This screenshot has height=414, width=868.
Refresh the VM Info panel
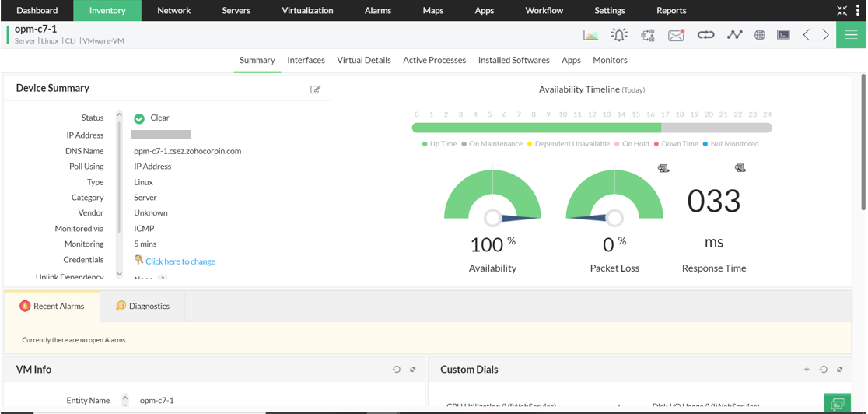tap(397, 370)
